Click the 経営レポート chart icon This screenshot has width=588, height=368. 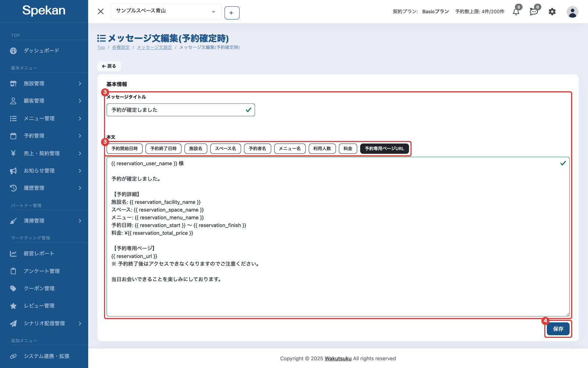(x=13, y=254)
